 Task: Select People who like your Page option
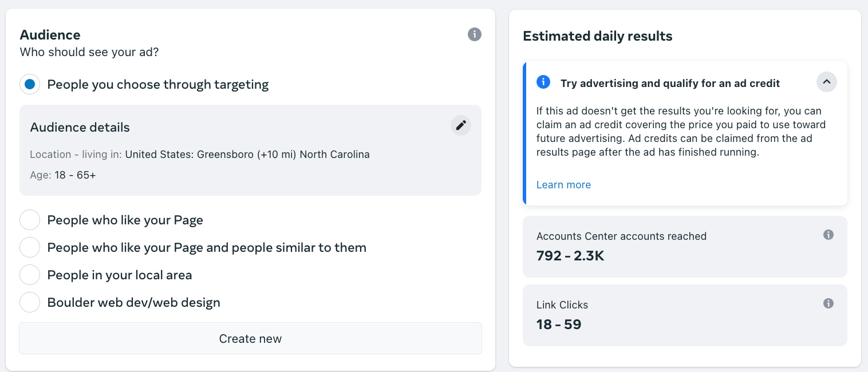point(30,220)
